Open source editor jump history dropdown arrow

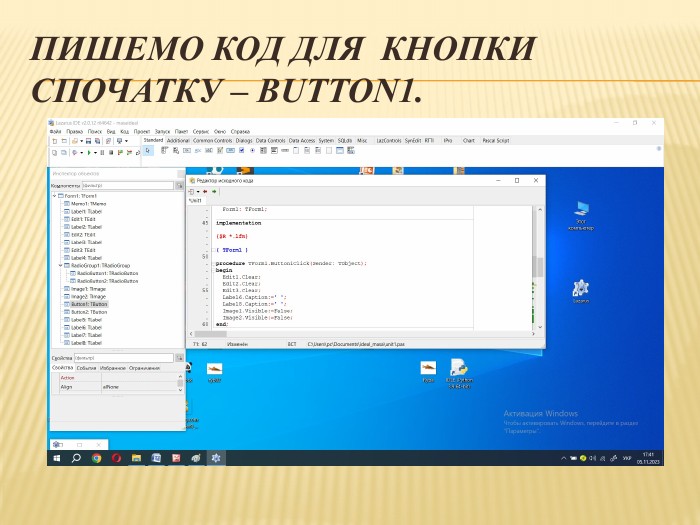[198, 192]
